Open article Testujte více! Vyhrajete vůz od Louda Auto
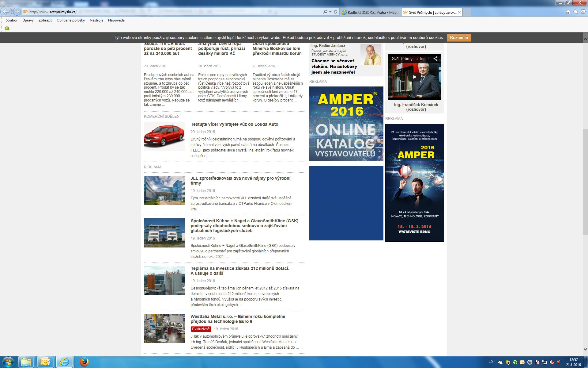Image resolution: width=588 pixels, height=368 pixels. pyautogui.click(x=234, y=124)
